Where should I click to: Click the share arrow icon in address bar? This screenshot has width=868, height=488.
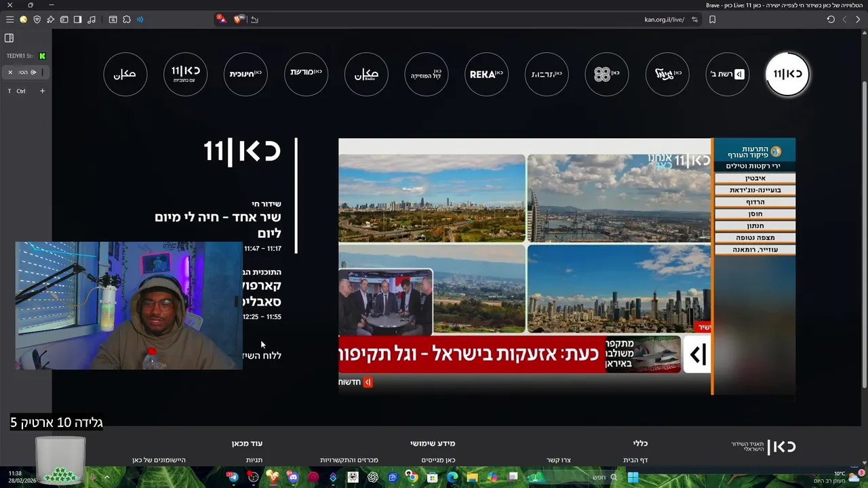pyautogui.click(x=254, y=20)
